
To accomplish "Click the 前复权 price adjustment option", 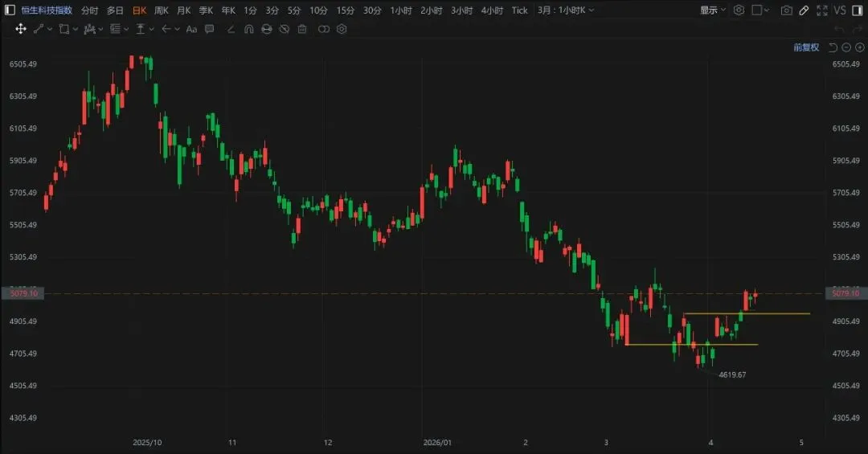I will (x=806, y=47).
